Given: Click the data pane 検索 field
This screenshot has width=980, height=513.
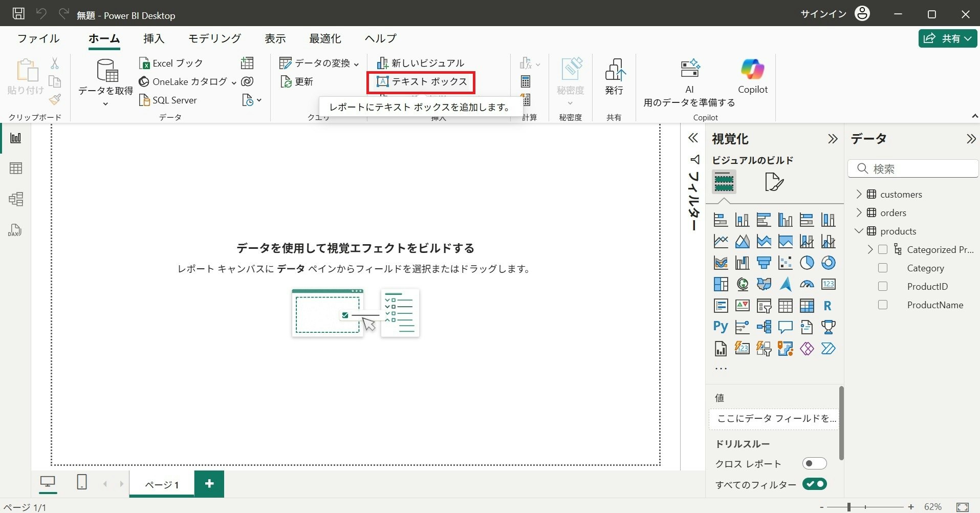Looking at the screenshot, I should point(913,168).
